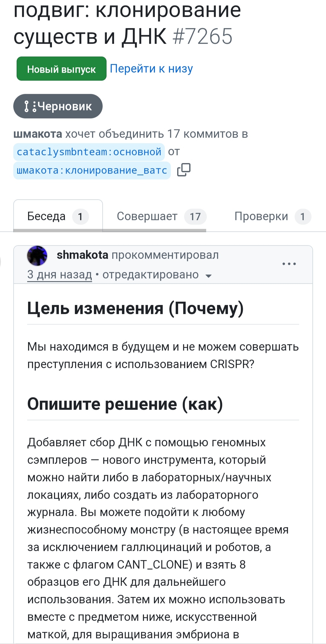This screenshot has height=644, width=326.
Task: Click the 17 counter badge on the Совершает tab
Action: pyautogui.click(x=195, y=217)
